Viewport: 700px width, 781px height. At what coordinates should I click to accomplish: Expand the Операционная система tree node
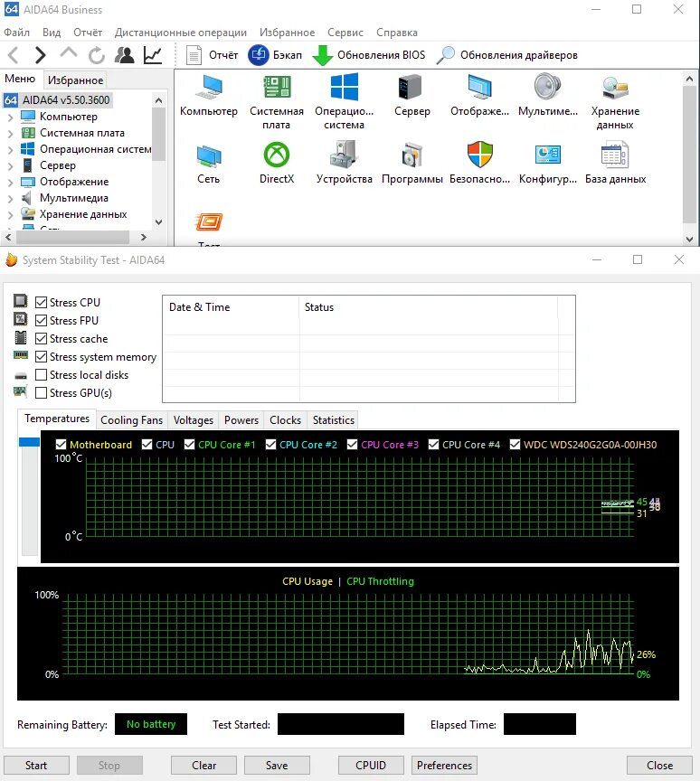11,149
